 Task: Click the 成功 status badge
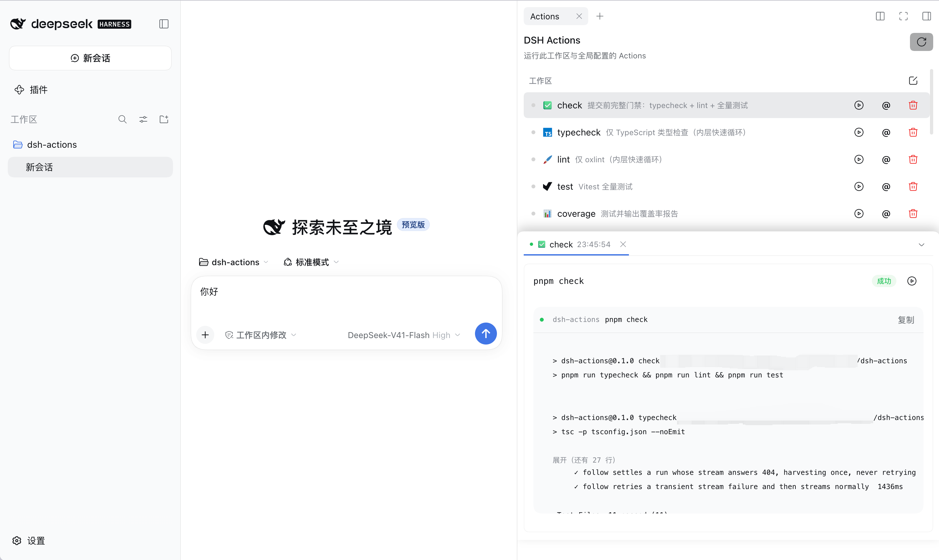[883, 281]
